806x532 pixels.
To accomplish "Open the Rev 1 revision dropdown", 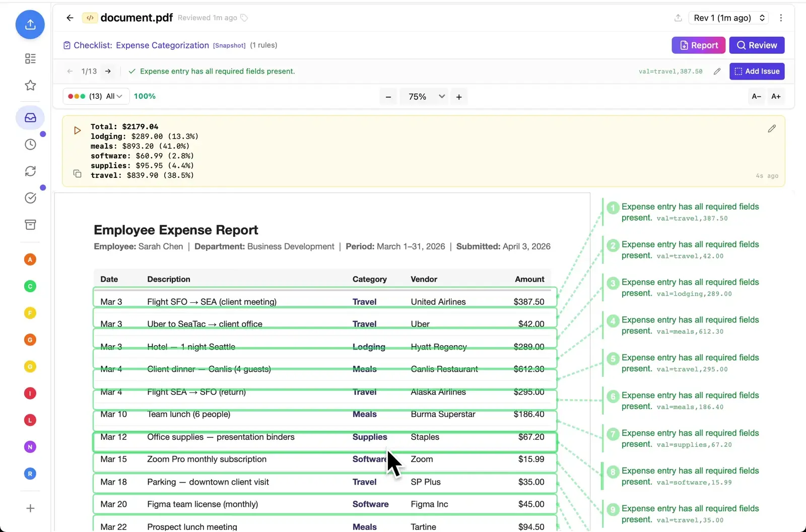I will [x=728, y=18].
